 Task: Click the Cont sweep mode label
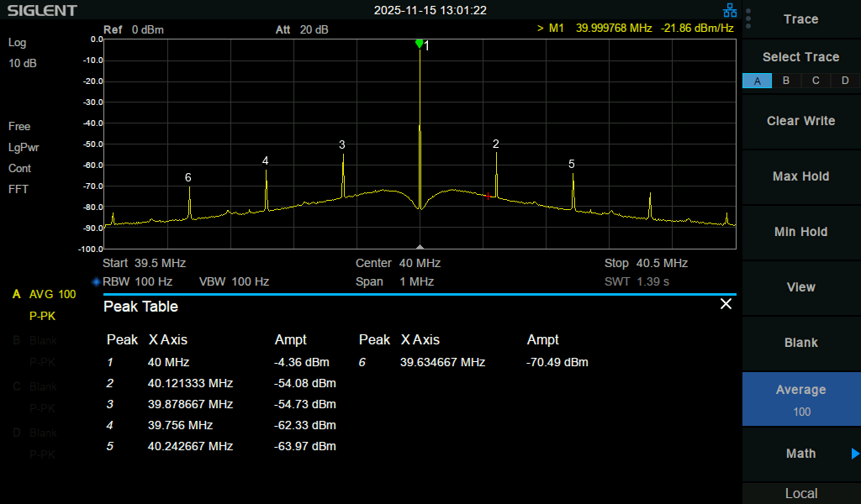(20, 168)
